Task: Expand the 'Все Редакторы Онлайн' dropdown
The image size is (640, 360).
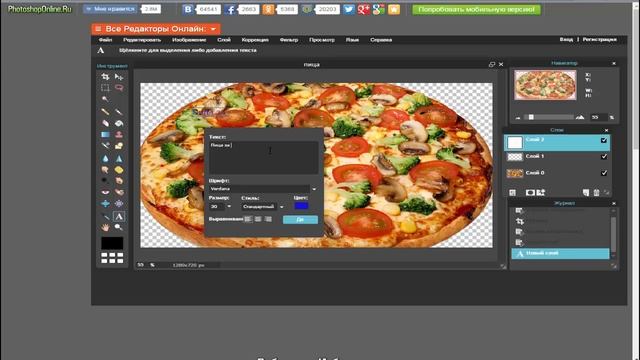Action: click(156, 29)
